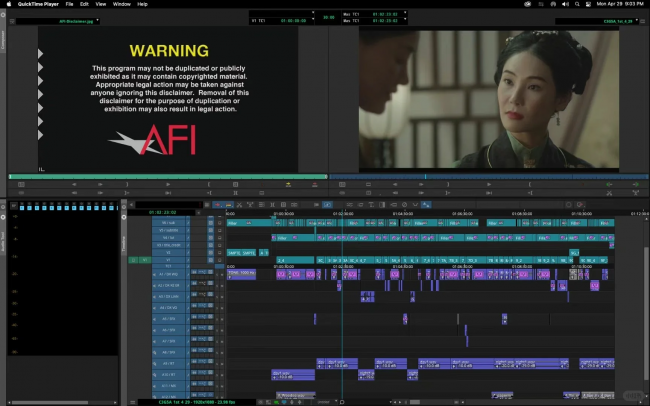Click the blue icon in timeline bottom bar
Screen dimensions: 650x406
[x=284, y=402]
